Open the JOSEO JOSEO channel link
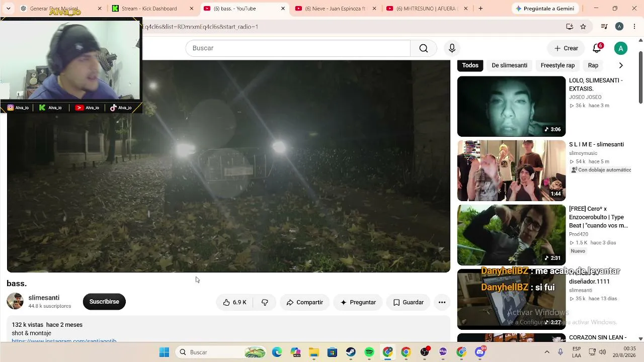 point(585,97)
